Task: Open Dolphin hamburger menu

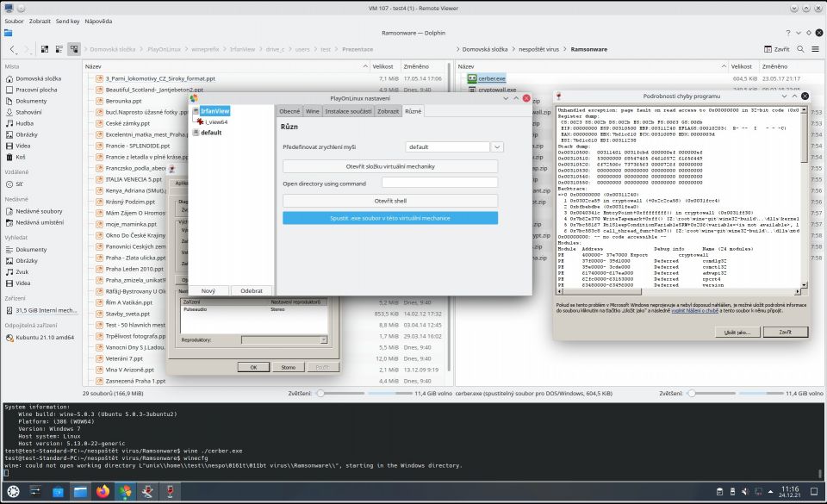Action: pyautogui.click(x=816, y=49)
